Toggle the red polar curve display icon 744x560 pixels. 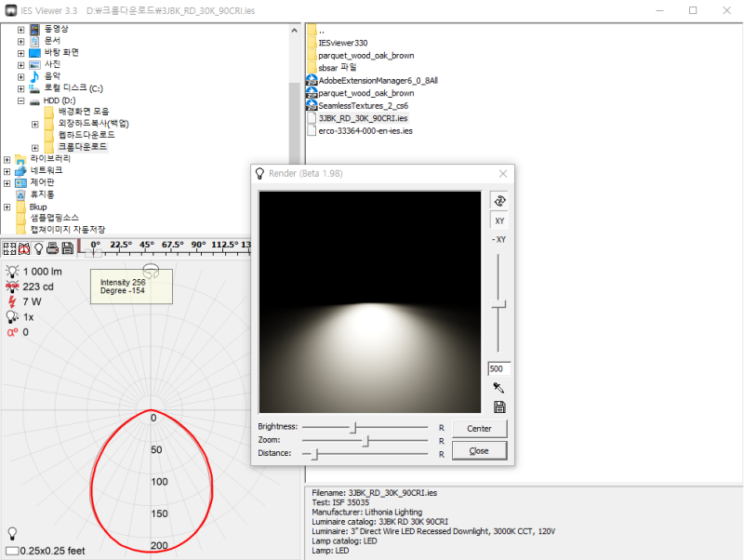click(24, 247)
